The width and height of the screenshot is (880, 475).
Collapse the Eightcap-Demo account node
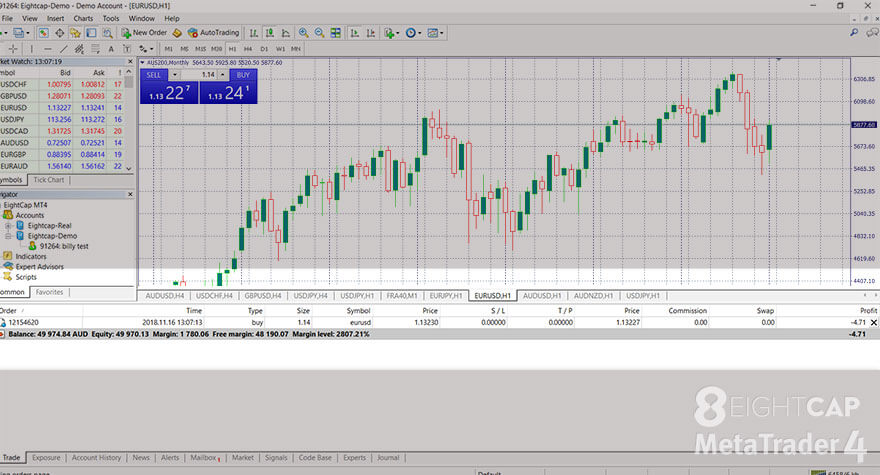point(8,236)
